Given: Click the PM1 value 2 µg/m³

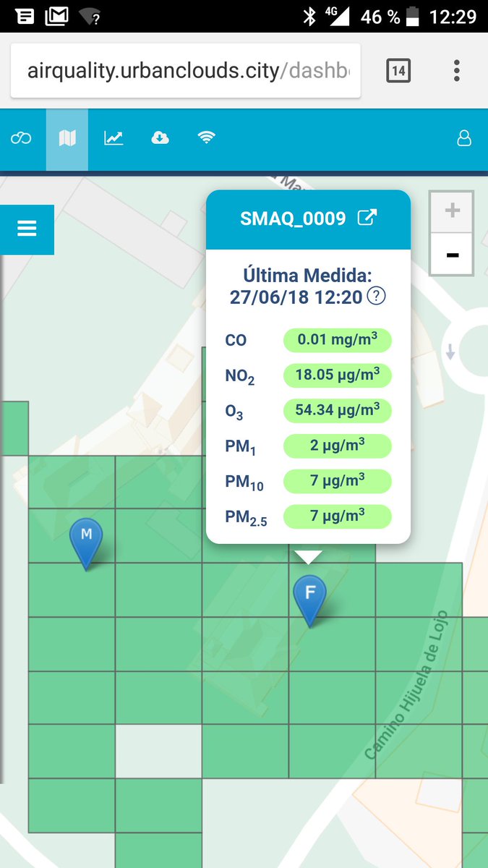Looking at the screenshot, I should [x=337, y=446].
